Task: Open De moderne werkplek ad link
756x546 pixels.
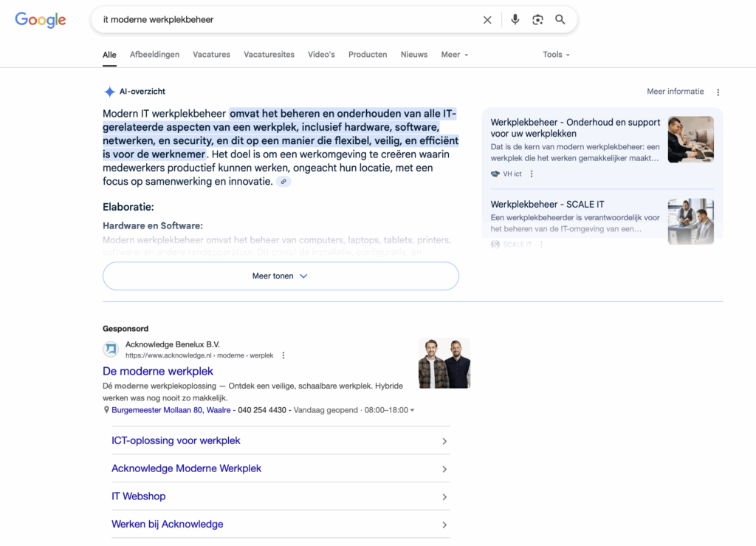Action: [x=158, y=372]
